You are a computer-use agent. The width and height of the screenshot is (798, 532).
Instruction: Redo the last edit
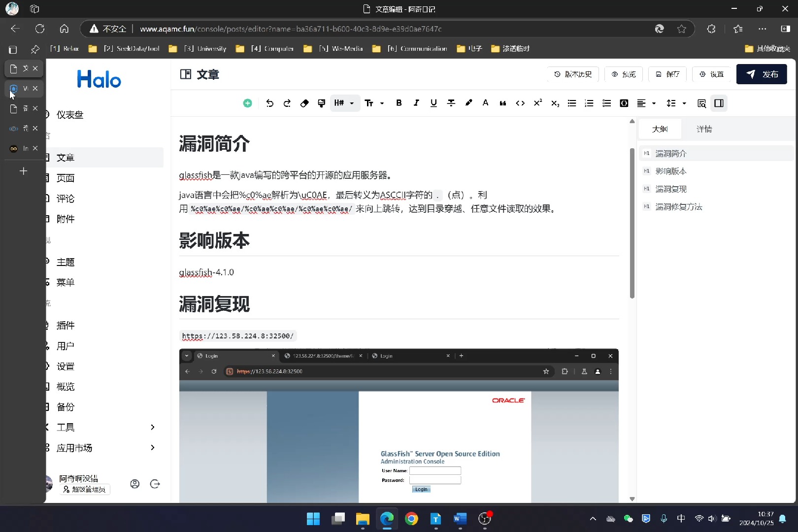click(x=287, y=103)
